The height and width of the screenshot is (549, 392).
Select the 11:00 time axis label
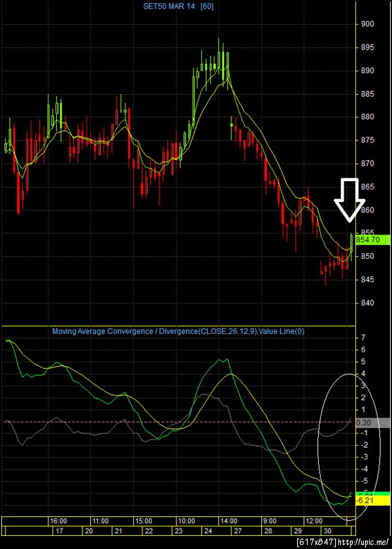[101, 521]
